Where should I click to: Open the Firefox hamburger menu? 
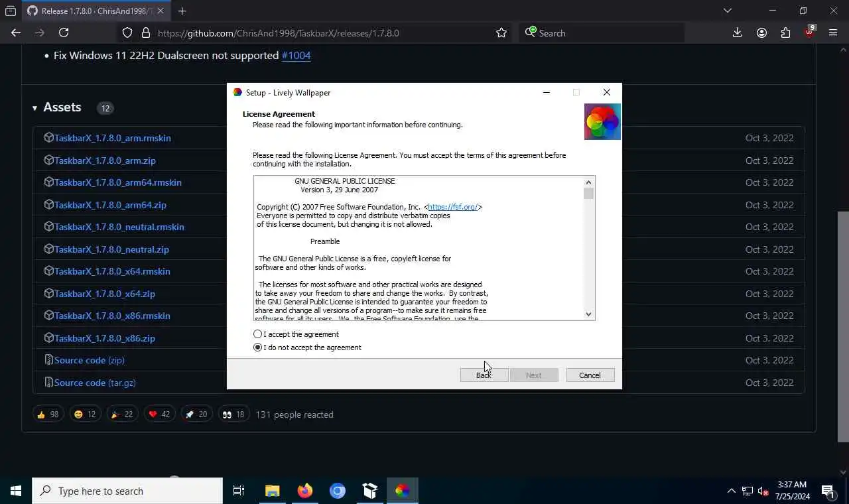(833, 32)
